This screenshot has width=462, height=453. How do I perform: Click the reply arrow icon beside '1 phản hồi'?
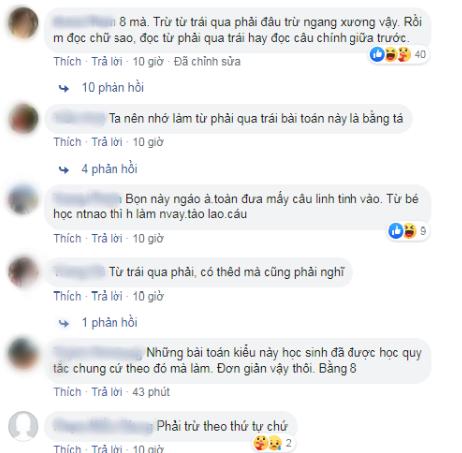click(x=64, y=323)
